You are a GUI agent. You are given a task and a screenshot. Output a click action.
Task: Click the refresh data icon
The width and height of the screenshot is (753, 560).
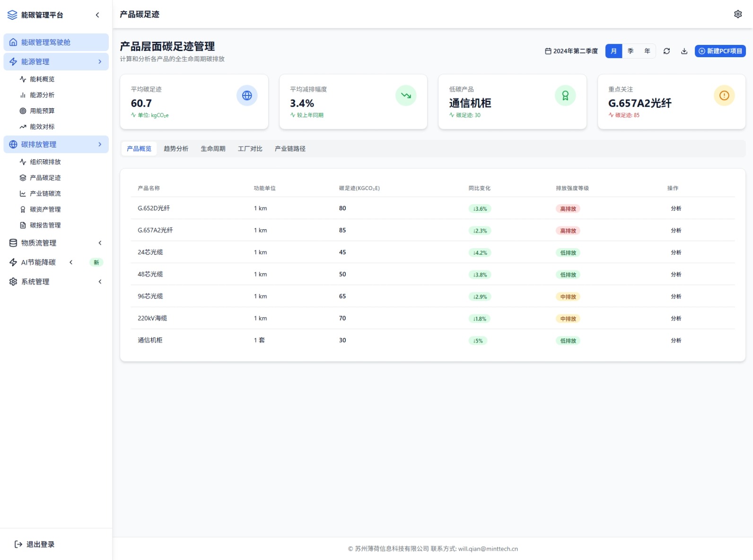coord(666,51)
